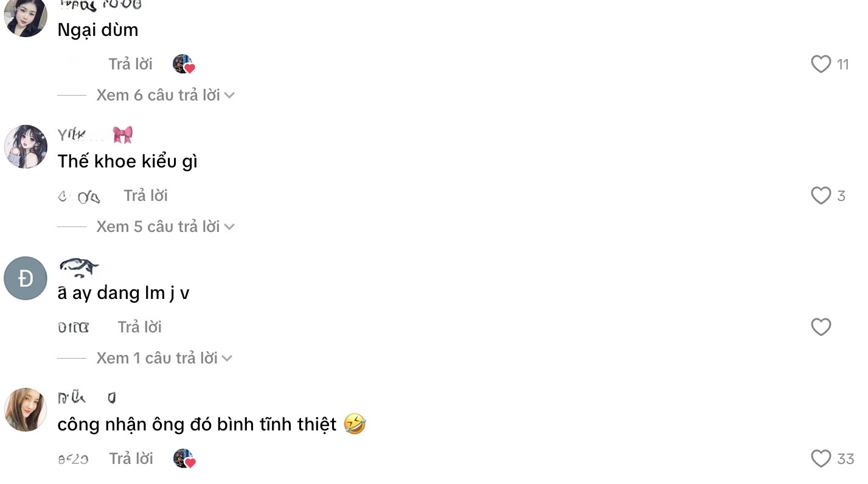Like the "công nhận ông đó bình tĩnh thiệt" comment
The width and height of the screenshot is (868, 484).
821,458
